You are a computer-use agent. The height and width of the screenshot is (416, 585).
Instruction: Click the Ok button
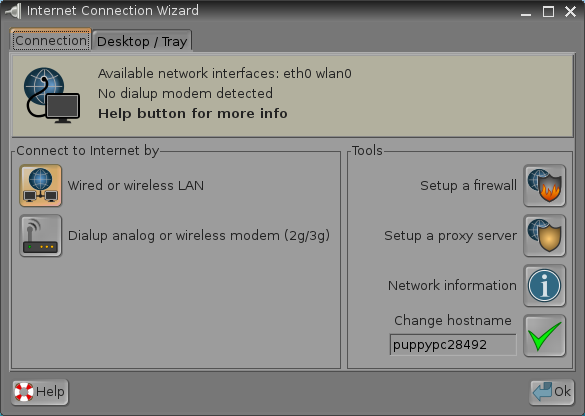[551, 392]
